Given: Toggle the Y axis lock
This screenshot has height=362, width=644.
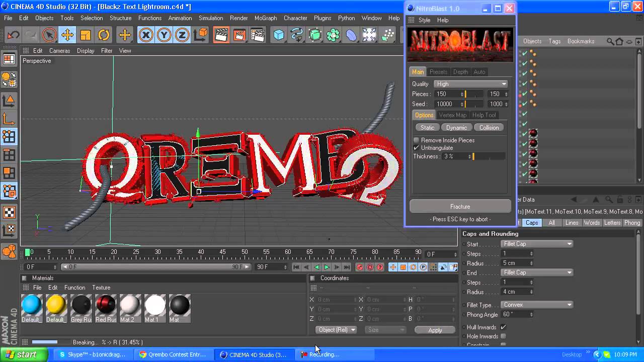Looking at the screenshot, I should point(164,35).
